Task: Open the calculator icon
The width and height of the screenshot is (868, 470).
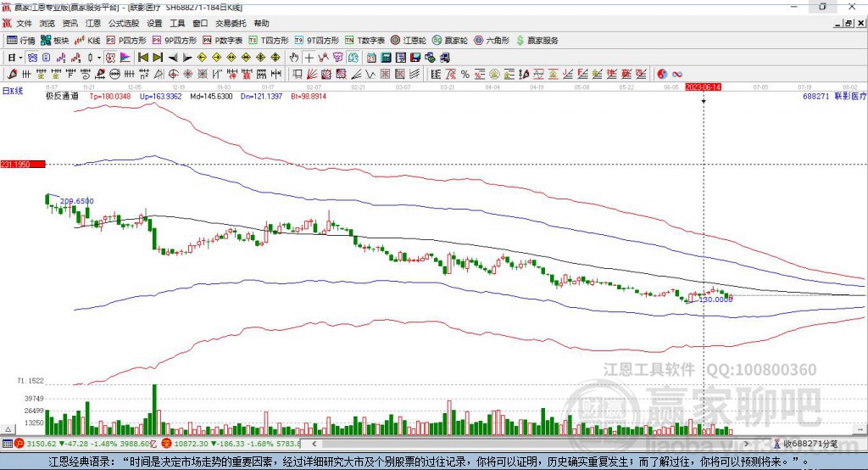Action: coord(386,58)
